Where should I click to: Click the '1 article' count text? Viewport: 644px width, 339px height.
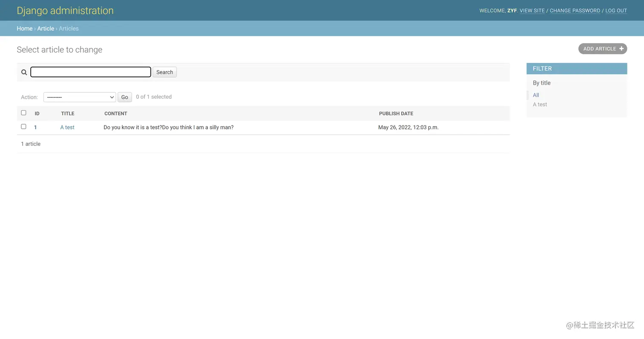[31, 144]
